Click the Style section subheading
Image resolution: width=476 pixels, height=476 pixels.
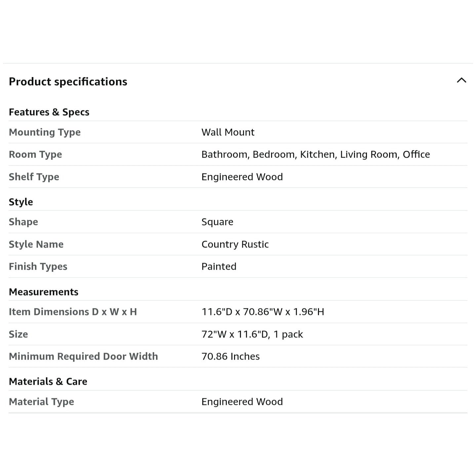tap(21, 202)
